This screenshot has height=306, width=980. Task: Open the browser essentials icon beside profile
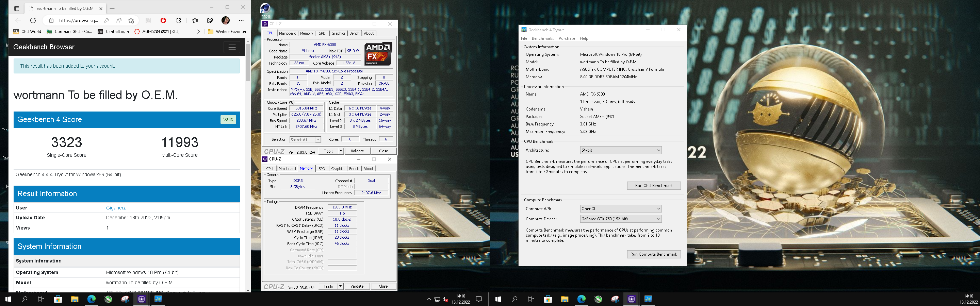[x=210, y=20]
